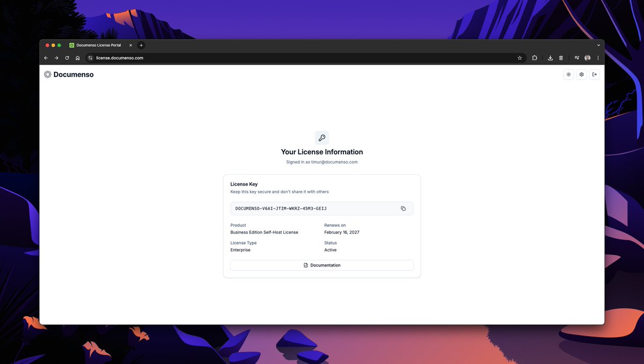
Task: Click the browser home icon
Action: pyautogui.click(x=78, y=58)
